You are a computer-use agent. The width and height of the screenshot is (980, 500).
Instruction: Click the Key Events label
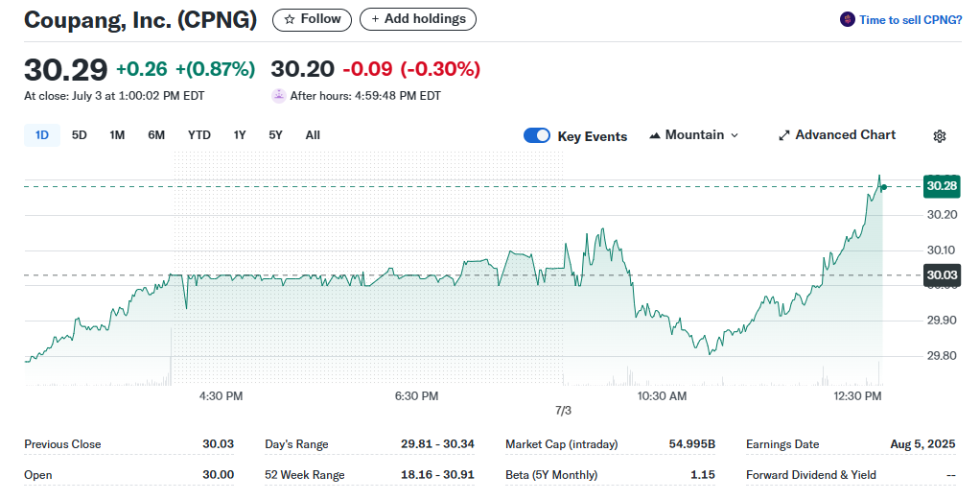tap(593, 136)
